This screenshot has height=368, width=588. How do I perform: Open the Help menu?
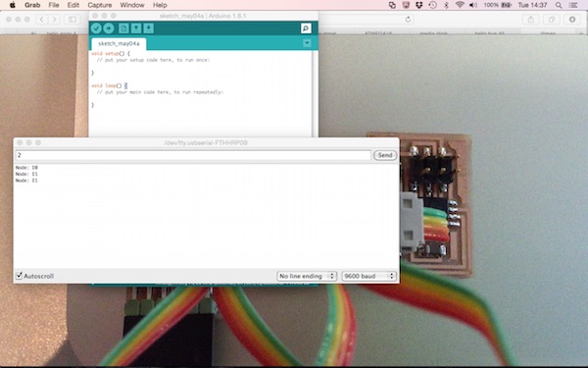tap(160, 5)
